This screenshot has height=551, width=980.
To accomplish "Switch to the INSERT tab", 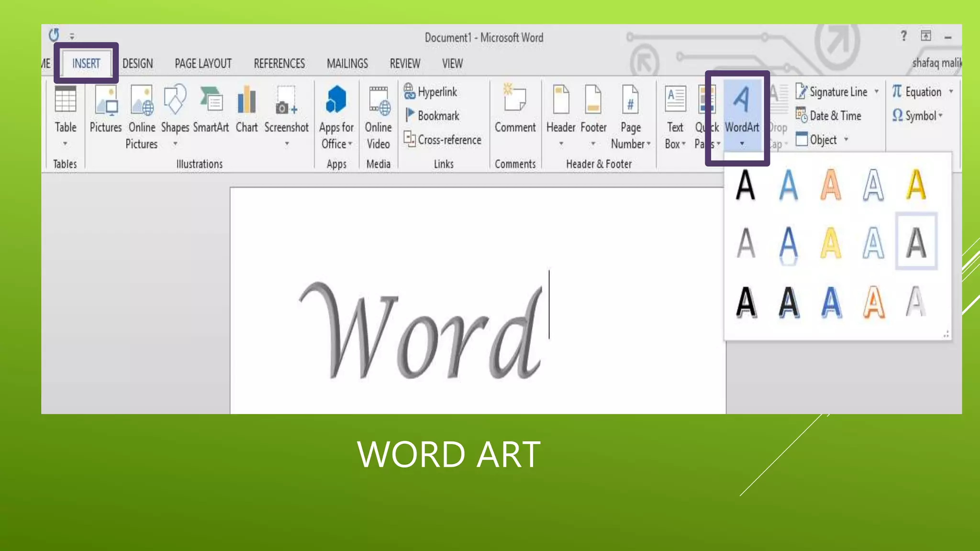I will click(86, 63).
